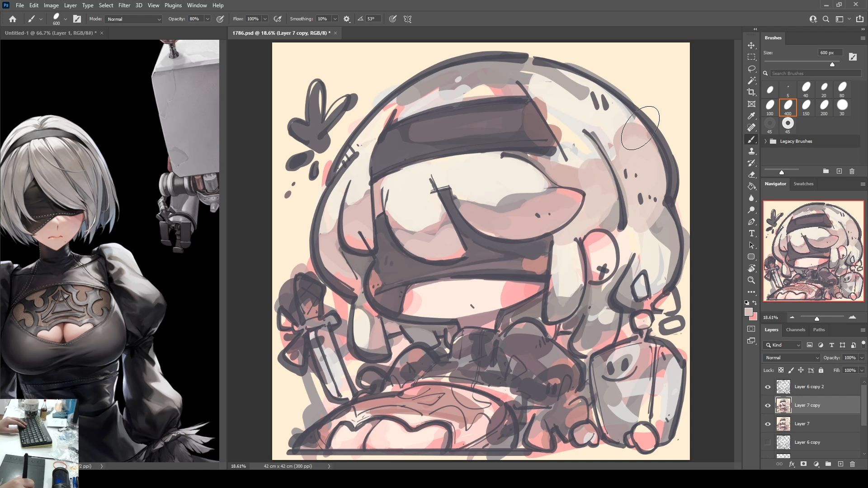868x488 pixels.
Task: Open brush preset picker arrow
Action: (x=66, y=19)
